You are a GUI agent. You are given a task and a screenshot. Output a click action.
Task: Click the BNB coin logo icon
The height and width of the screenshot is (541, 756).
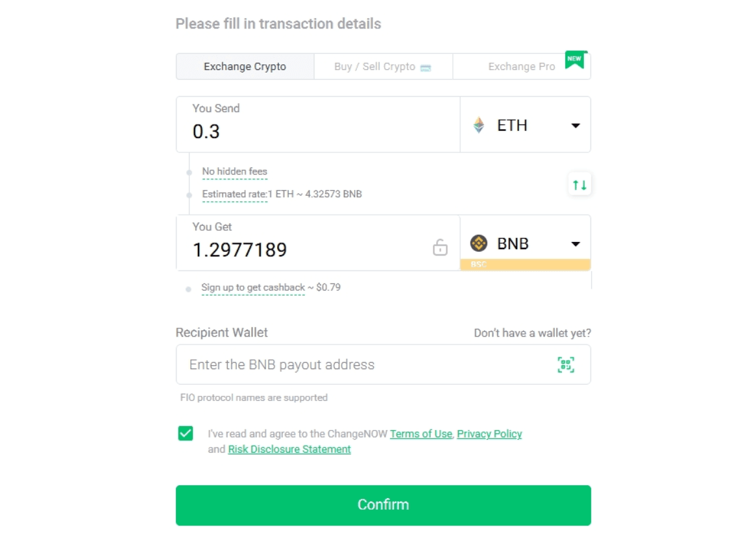[x=480, y=243]
